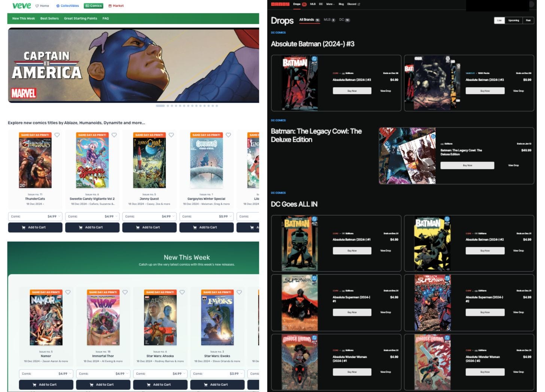Add Jonny Quest to cart
Viewport: 545px width, 392px height.
(149, 227)
